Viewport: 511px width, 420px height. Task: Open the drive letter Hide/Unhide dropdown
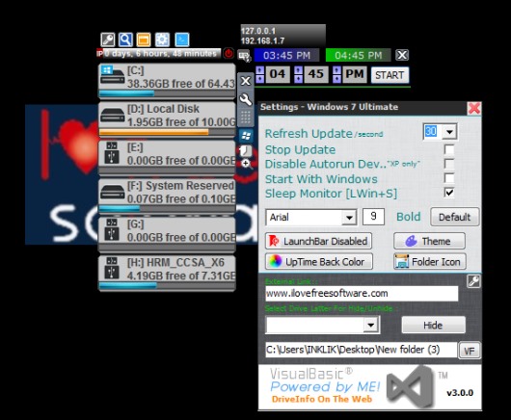click(370, 325)
